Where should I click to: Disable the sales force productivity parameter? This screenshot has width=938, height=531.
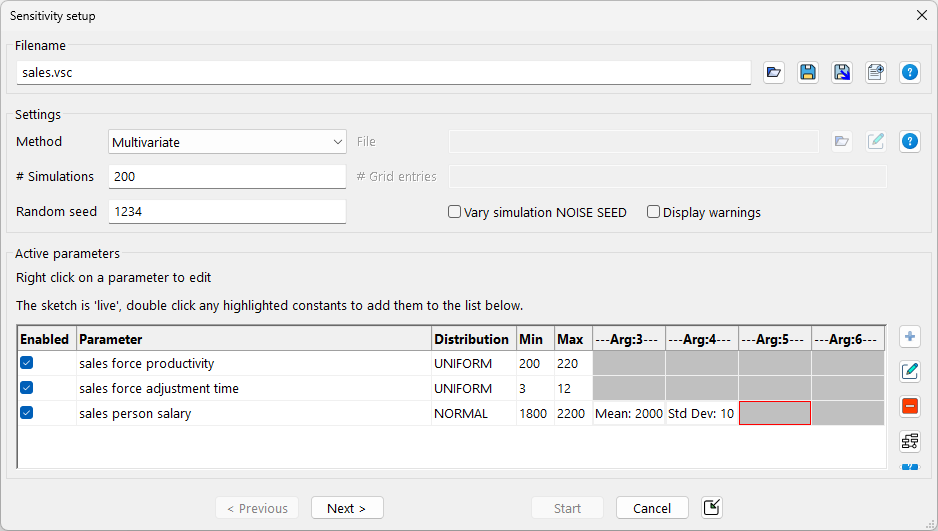click(27, 363)
